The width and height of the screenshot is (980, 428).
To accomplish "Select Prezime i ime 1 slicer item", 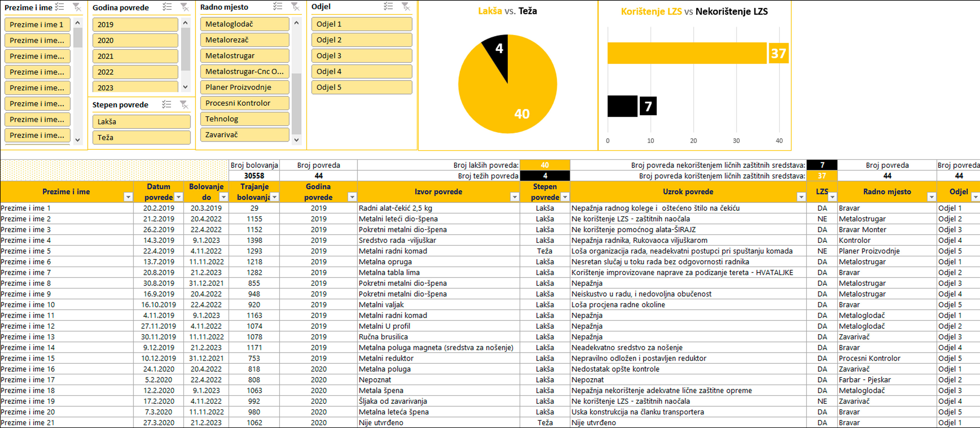I will tap(37, 24).
